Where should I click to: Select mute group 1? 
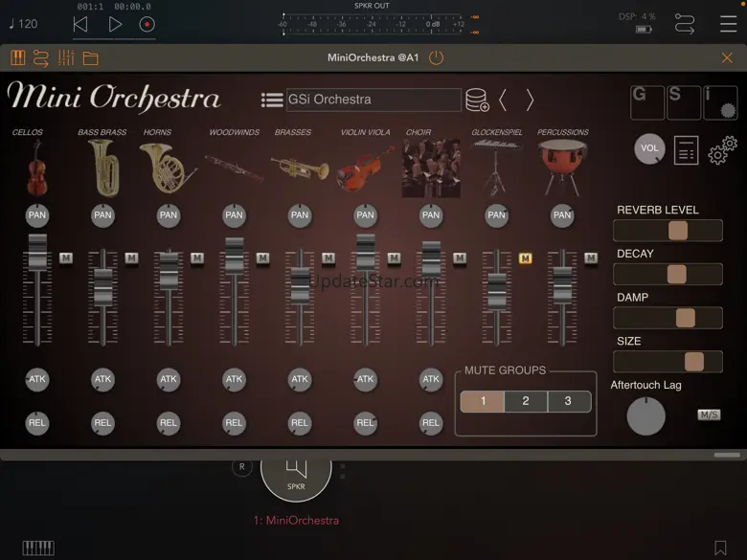482,401
